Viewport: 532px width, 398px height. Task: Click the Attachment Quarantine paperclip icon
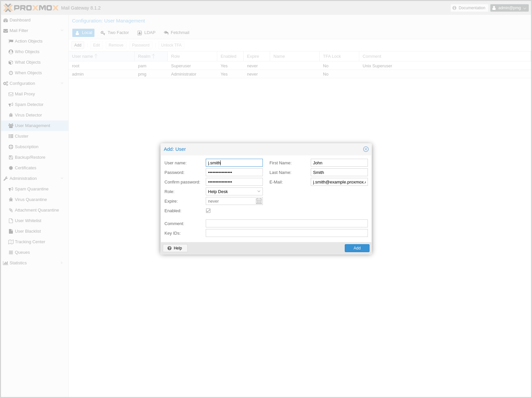(x=11, y=210)
